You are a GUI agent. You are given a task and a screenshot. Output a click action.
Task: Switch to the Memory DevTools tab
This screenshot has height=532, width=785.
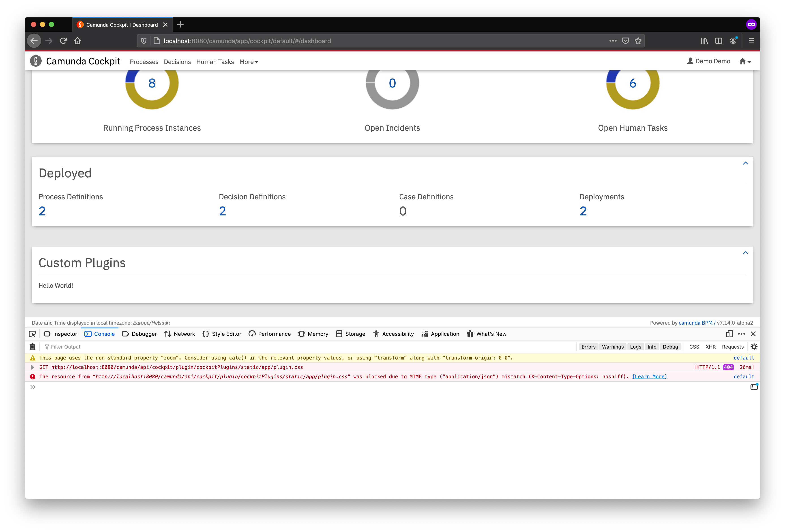click(313, 334)
